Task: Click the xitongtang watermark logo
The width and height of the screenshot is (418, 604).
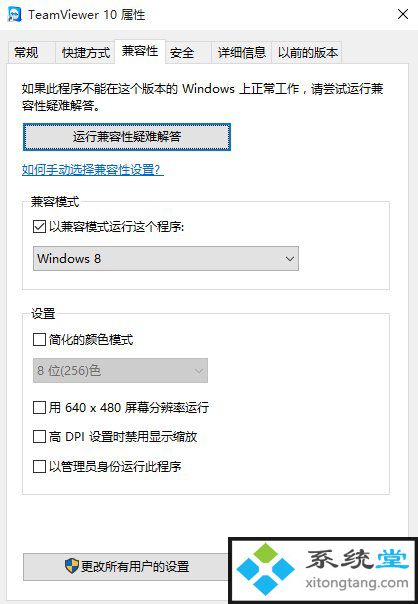Action: [323, 570]
